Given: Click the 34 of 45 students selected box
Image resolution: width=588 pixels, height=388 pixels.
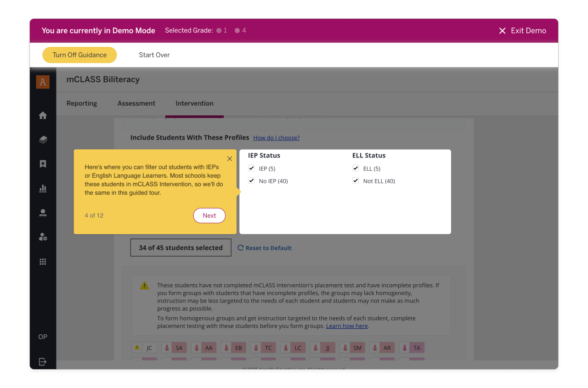Looking at the screenshot, I should coord(181,248).
